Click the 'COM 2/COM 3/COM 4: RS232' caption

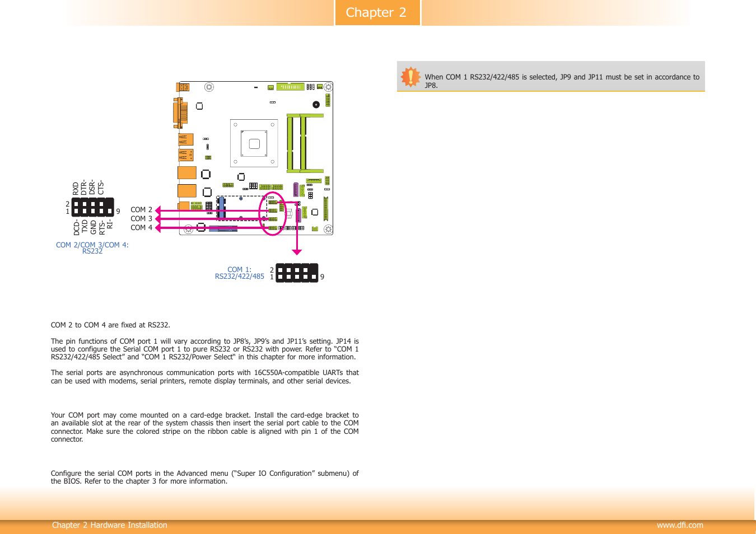(x=92, y=248)
